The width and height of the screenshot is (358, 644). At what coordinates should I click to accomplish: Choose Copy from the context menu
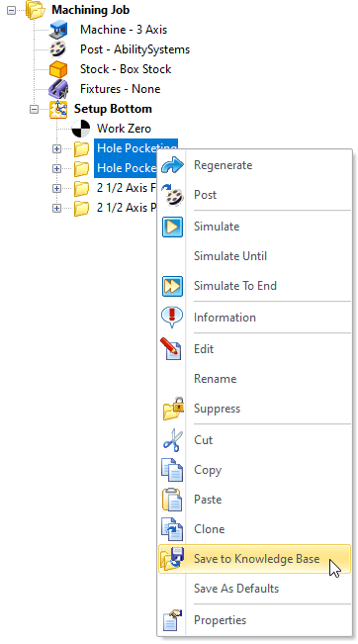[x=254, y=470]
